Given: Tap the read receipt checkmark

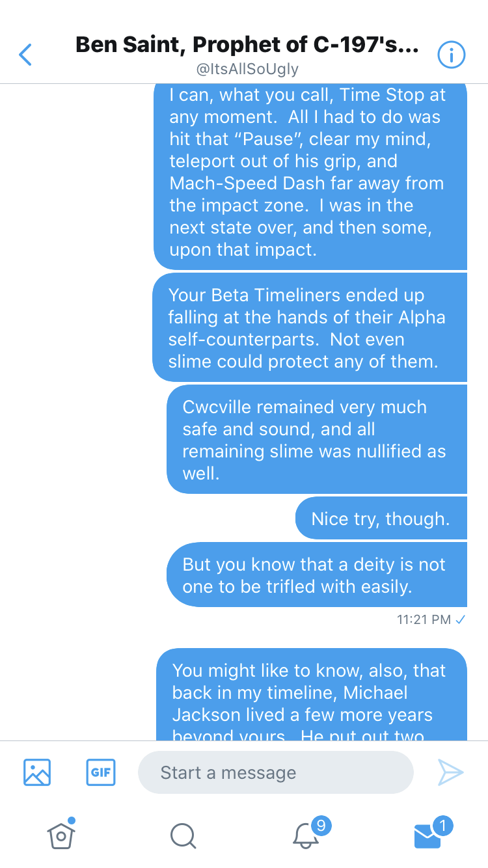Looking at the screenshot, I should point(460,619).
